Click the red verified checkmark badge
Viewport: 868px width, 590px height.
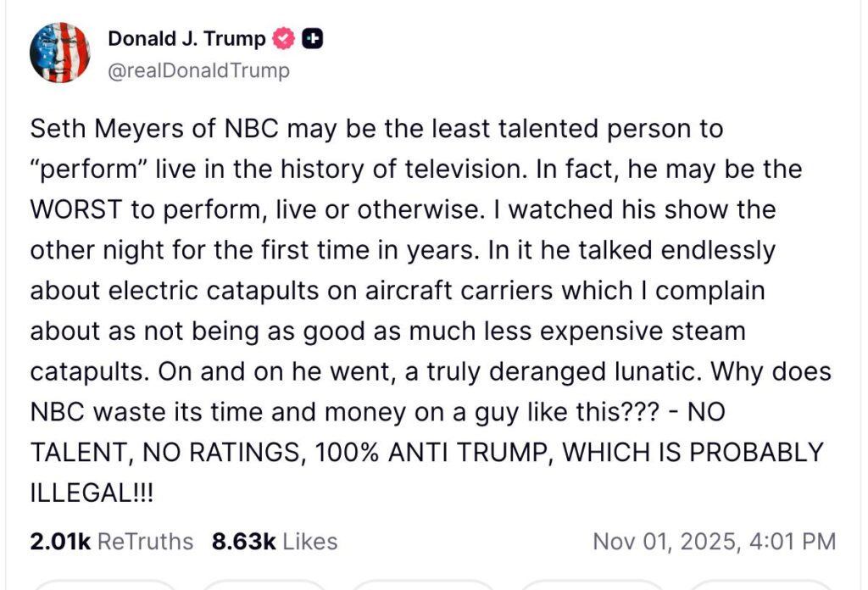(284, 39)
